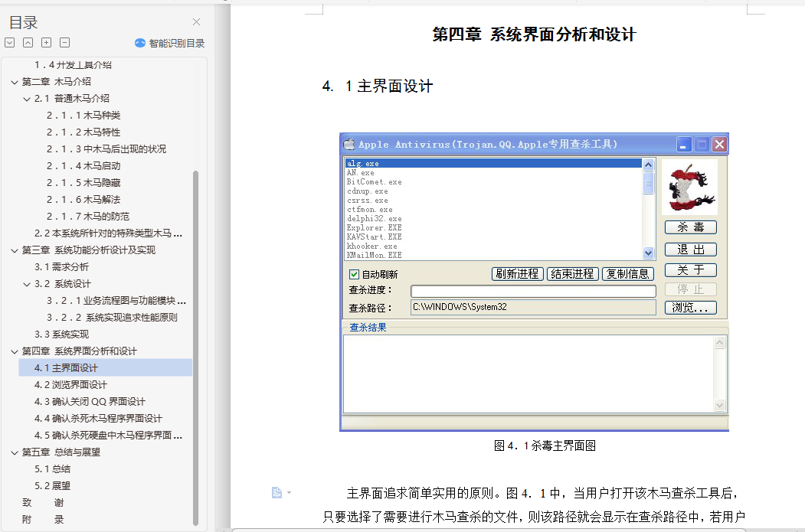Viewport: 805px width, 532px height.
Task: Select 2.1.6 木马解法 entry
Action: [x=83, y=200]
